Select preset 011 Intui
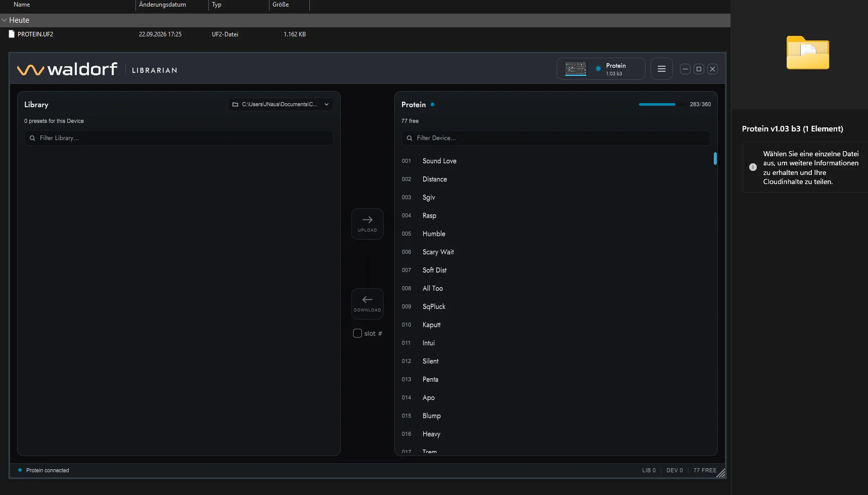 click(x=556, y=343)
